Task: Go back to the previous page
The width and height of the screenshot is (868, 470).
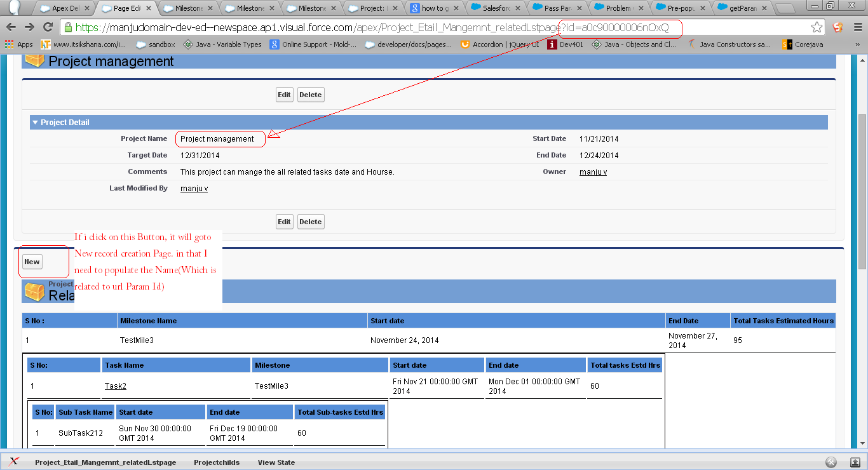Action: pyautogui.click(x=11, y=27)
